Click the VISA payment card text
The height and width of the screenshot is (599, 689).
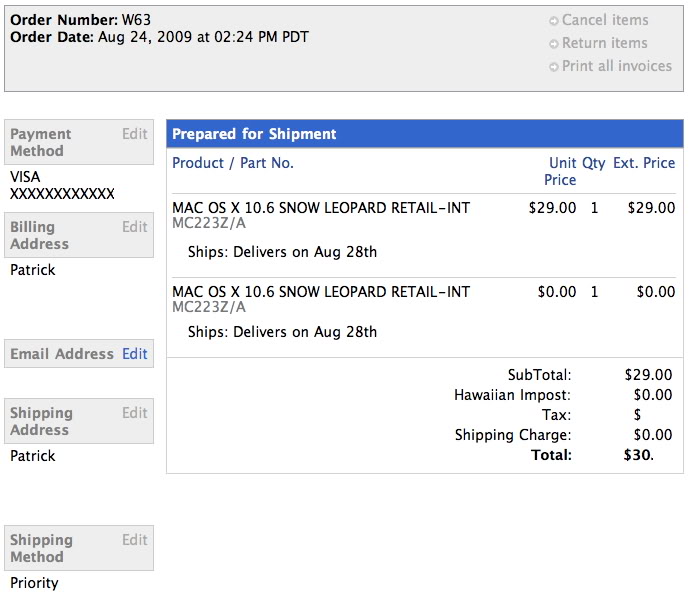(x=25, y=177)
